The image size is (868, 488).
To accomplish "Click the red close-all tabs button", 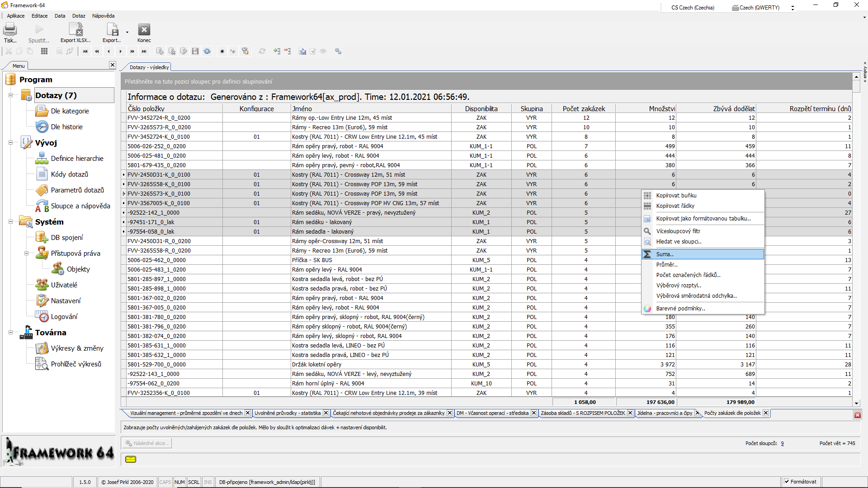I will click(x=857, y=415).
